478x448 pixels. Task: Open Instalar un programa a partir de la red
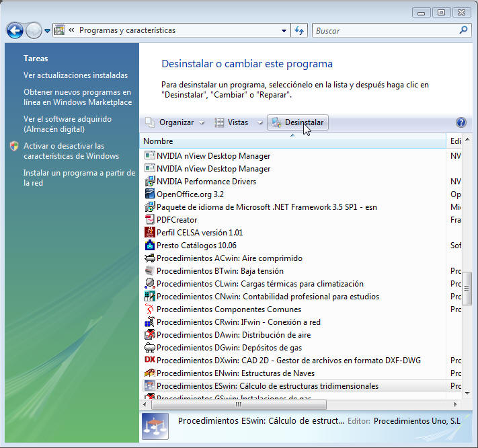point(79,178)
